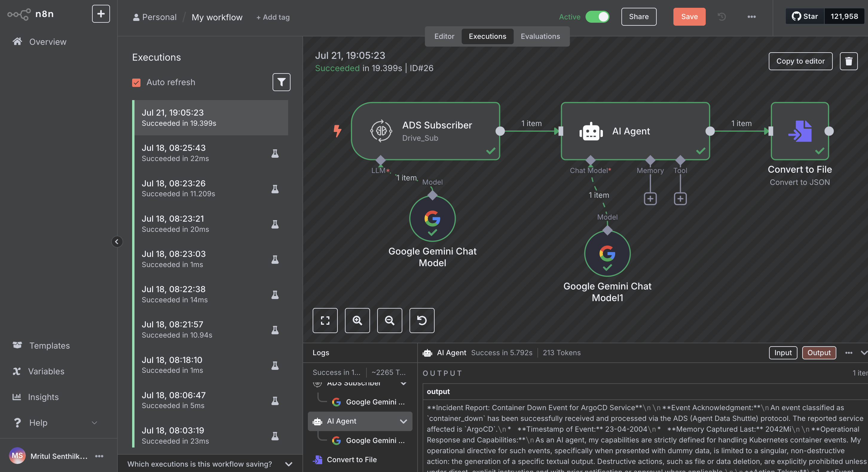Switch to the Editor tab
Viewport: 868px width, 472px height.
pyautogui.click(x=444, y=36)
